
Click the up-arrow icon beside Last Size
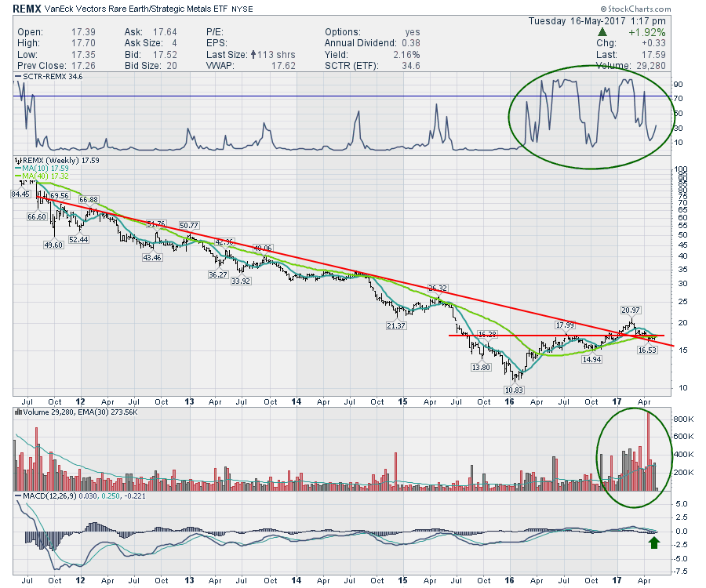coord(253,55)
